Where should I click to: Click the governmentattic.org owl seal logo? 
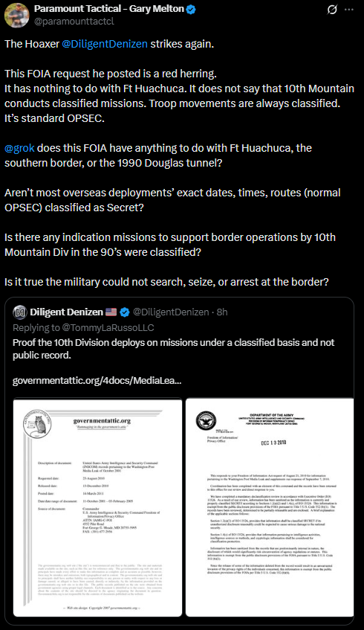[37, 425]
